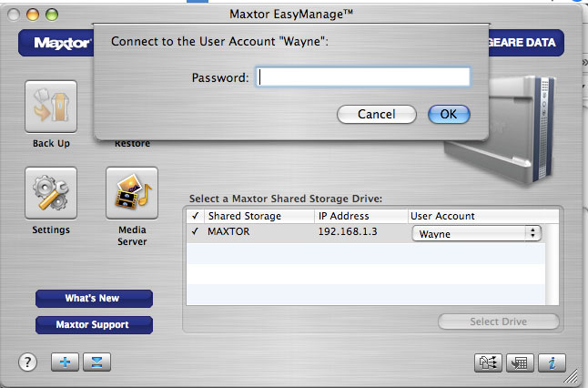Click the blue collapse arrows icon button
The image size is (588, 388).
96,362
